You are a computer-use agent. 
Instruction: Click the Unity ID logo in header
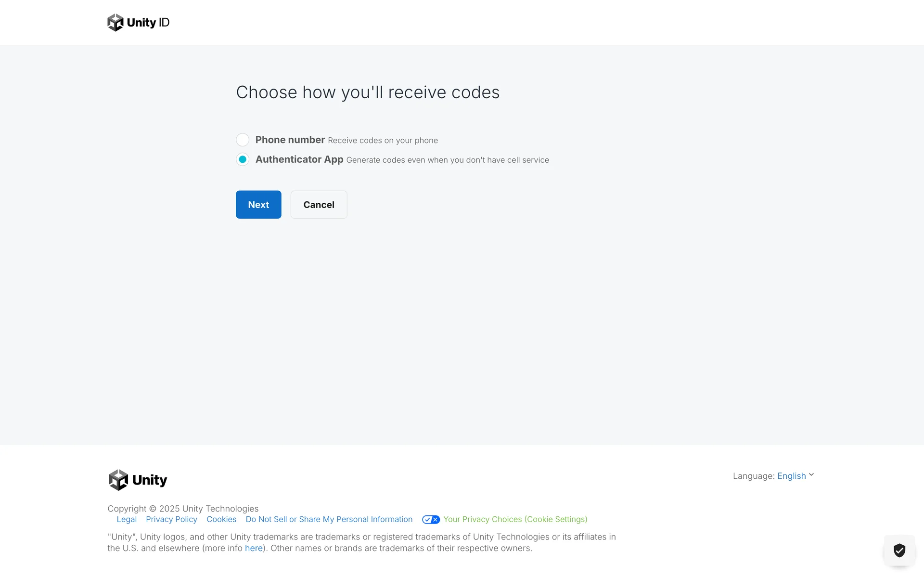coord(115,23)
